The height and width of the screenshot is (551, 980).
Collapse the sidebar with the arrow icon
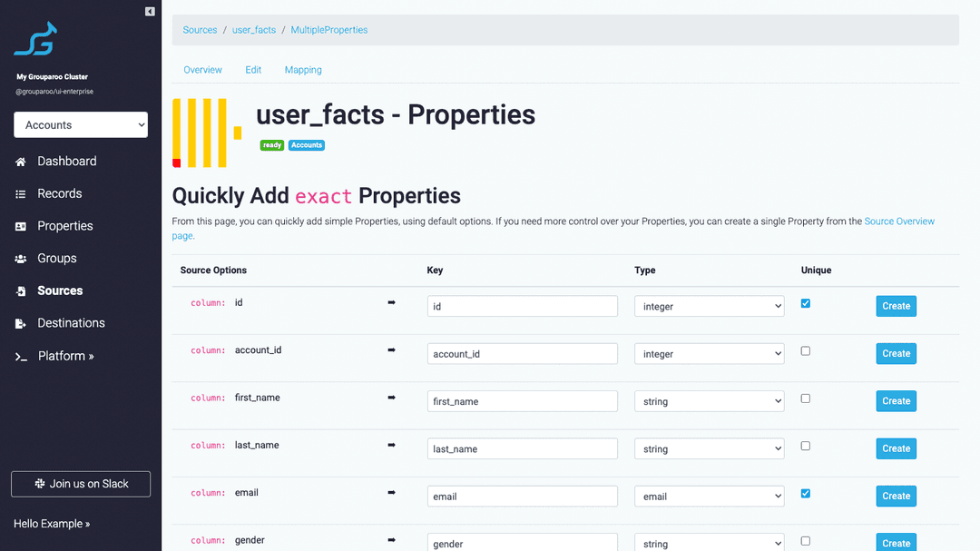click(149, 11)
